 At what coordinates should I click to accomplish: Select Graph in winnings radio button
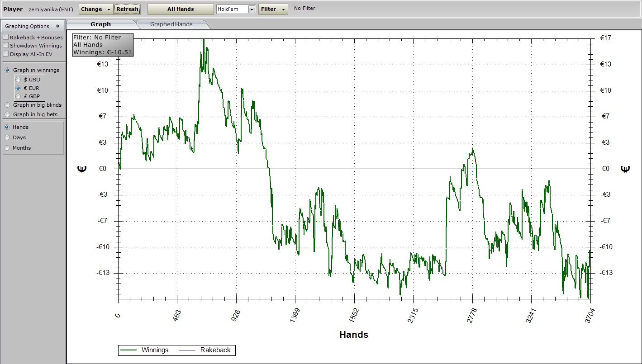click(x=7, y=70)
